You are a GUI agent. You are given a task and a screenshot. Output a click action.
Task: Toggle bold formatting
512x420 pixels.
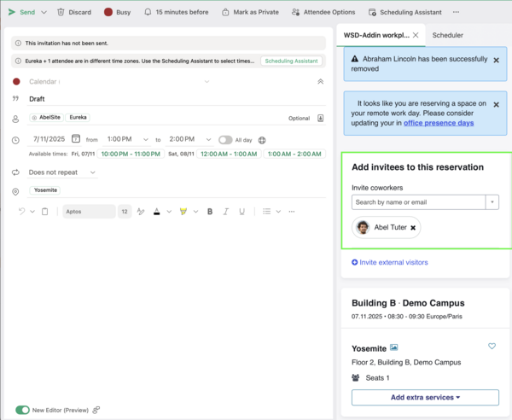[210, 212]
